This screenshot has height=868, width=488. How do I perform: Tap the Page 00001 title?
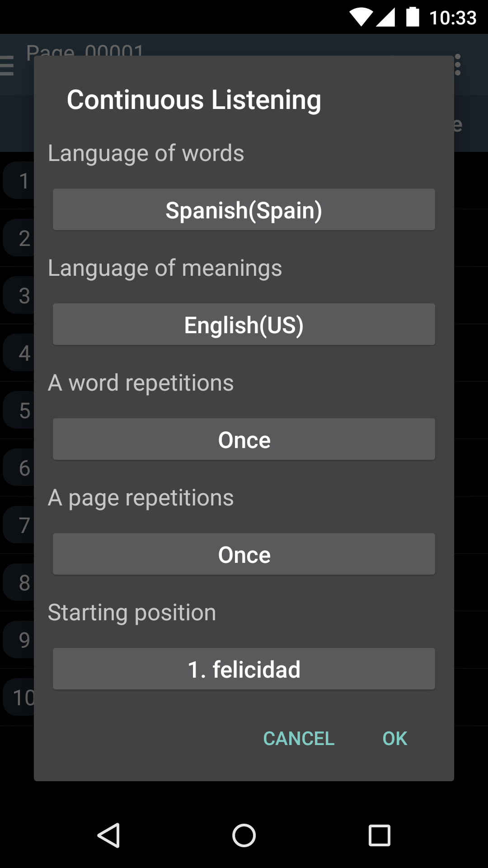(85, 49)
